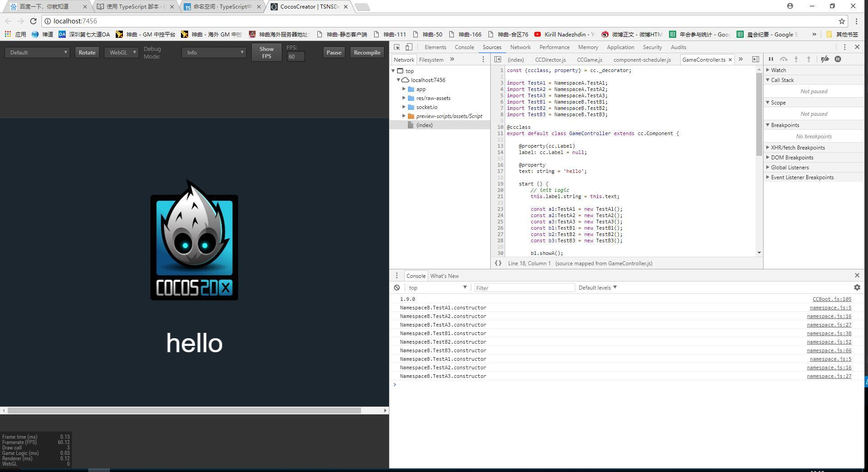This screenshot has width=868, height=472.
Task: Click the step out of function icon
Action: click(809, 59)
